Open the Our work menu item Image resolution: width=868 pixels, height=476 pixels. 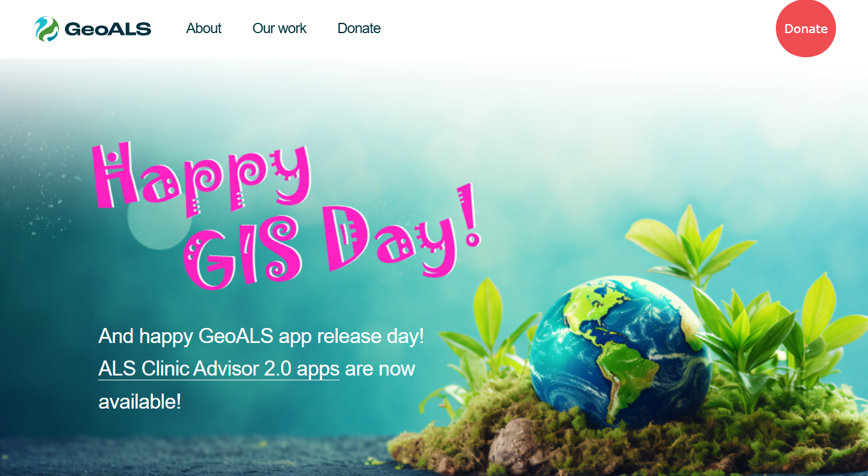pos(279,28)
